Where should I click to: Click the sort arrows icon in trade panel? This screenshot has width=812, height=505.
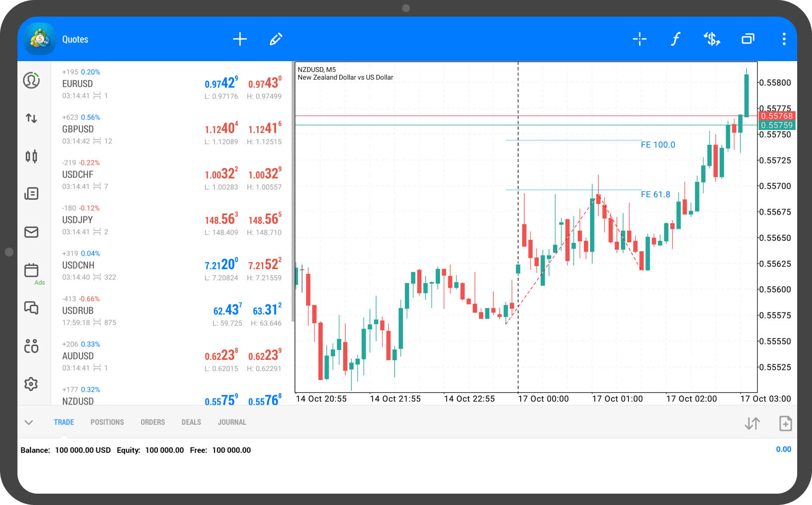(752, 423)
